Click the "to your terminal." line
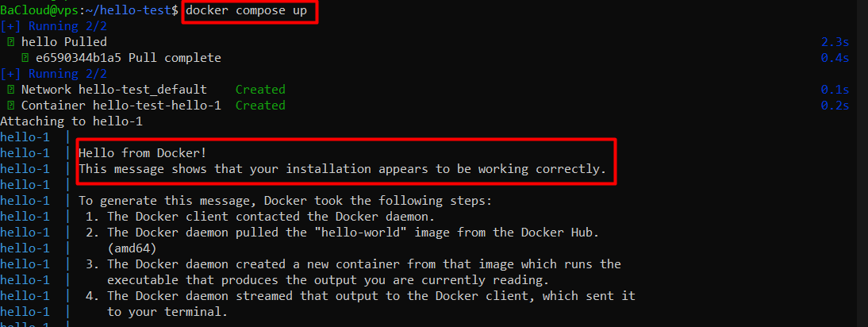 tap(167, 312)
